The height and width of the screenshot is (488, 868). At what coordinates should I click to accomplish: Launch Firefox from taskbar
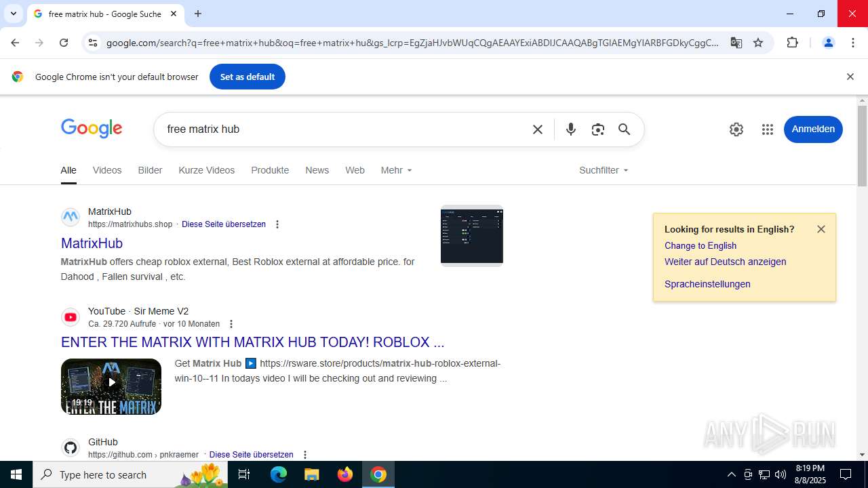[x=345, y=474]
